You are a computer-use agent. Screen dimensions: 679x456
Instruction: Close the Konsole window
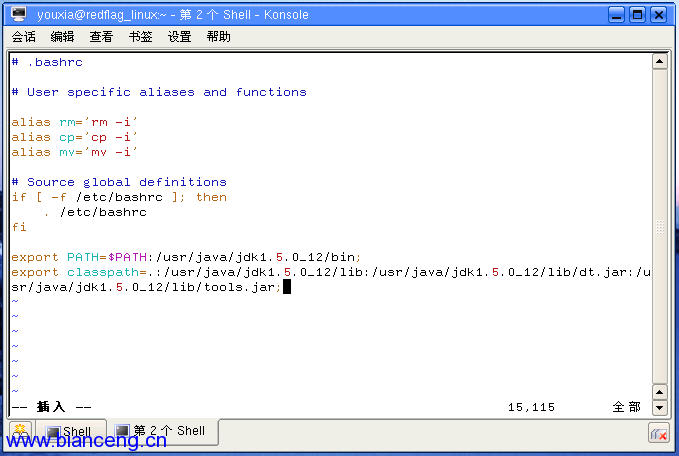tap(659, 15)
